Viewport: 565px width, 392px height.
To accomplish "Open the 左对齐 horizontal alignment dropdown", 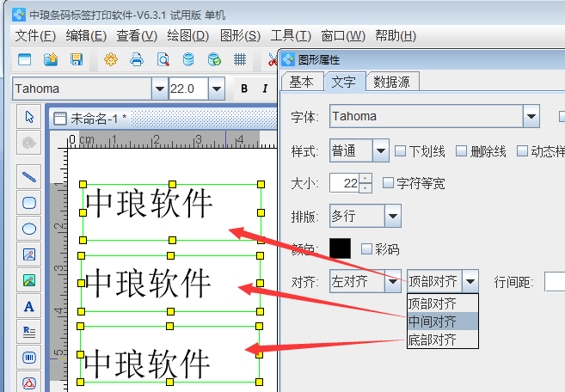I will [x=392, y=280].
